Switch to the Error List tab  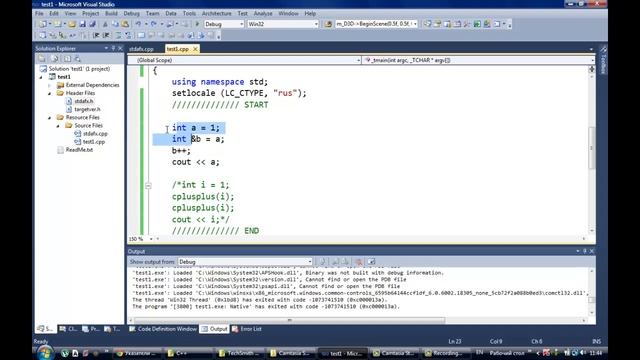coord(247,329)
